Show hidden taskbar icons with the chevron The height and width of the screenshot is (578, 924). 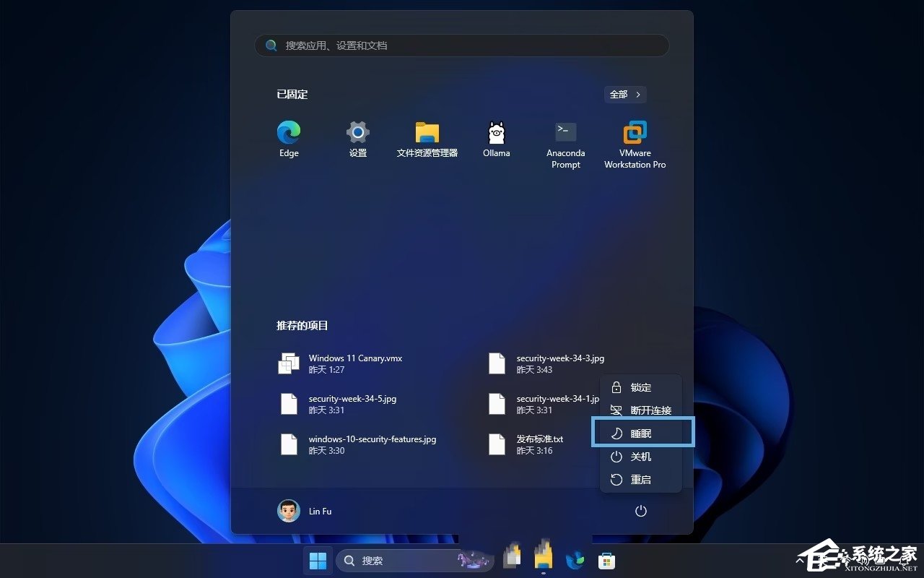[x=800, y=560]
